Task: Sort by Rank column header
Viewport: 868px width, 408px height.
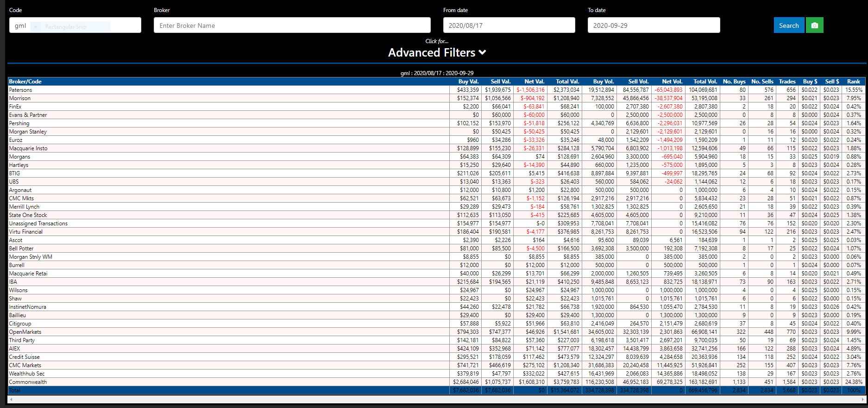Action: point(854,82)
